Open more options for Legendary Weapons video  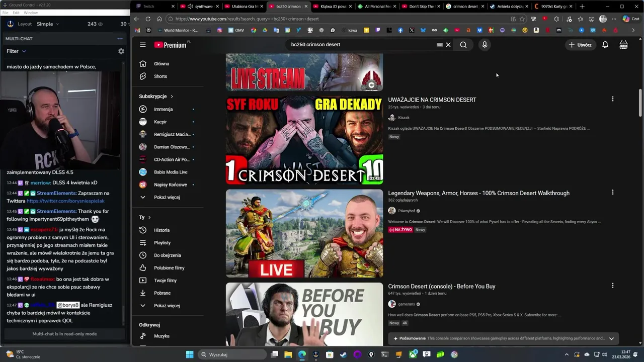(x=612, y=192)
